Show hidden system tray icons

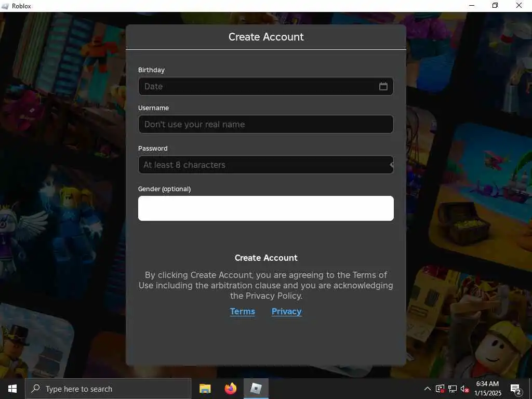(x=428, y=389)
